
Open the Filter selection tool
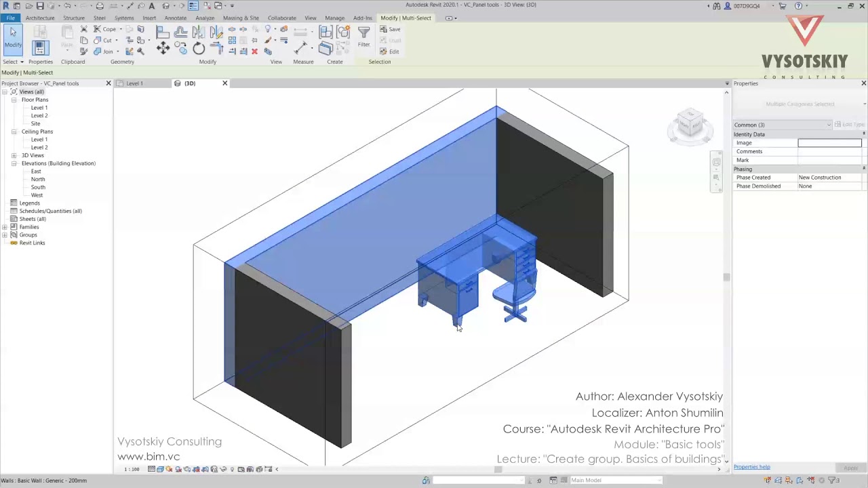pyautogui.click(x=363, y=36)
